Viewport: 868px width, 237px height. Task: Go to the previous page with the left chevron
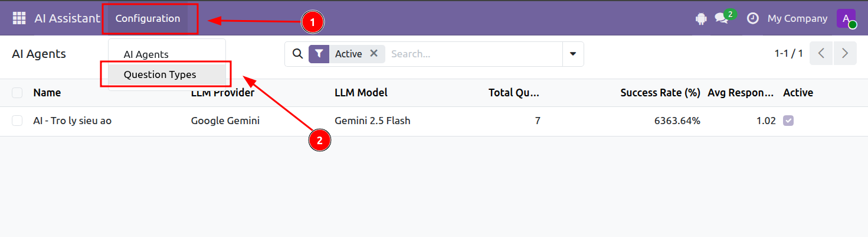(821, 54)
